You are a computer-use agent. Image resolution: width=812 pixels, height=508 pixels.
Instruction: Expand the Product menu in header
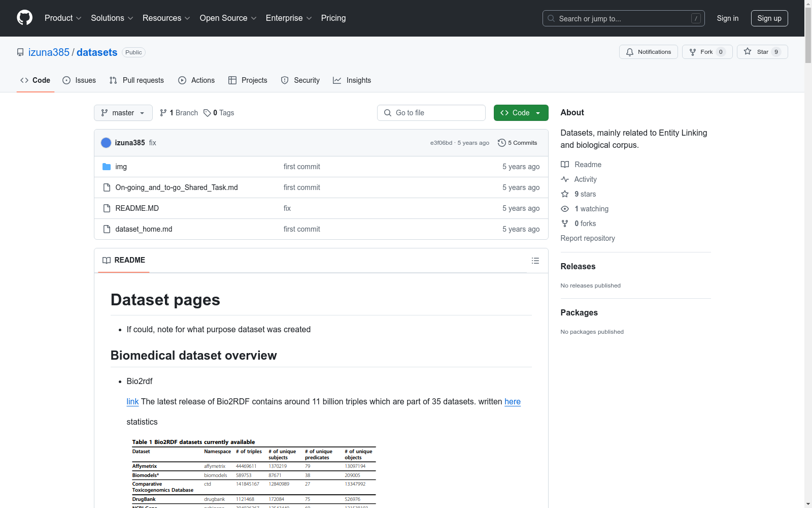point(62,18)
